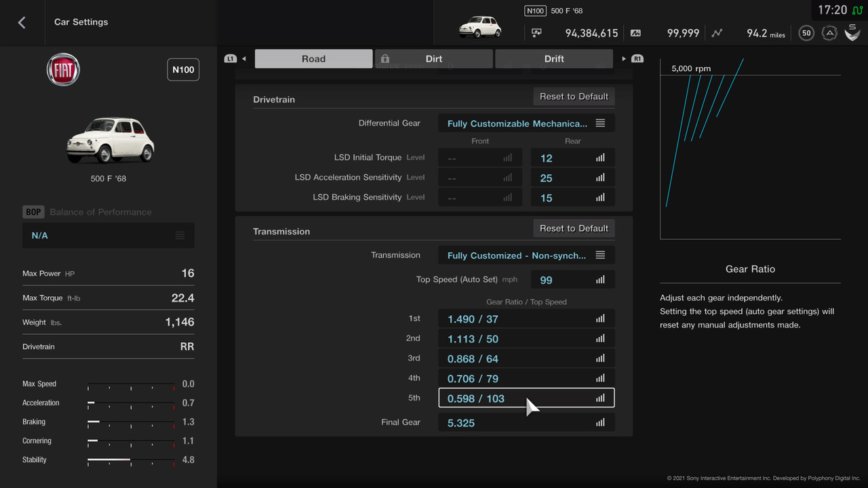Switch to the Drift tab

554,59
